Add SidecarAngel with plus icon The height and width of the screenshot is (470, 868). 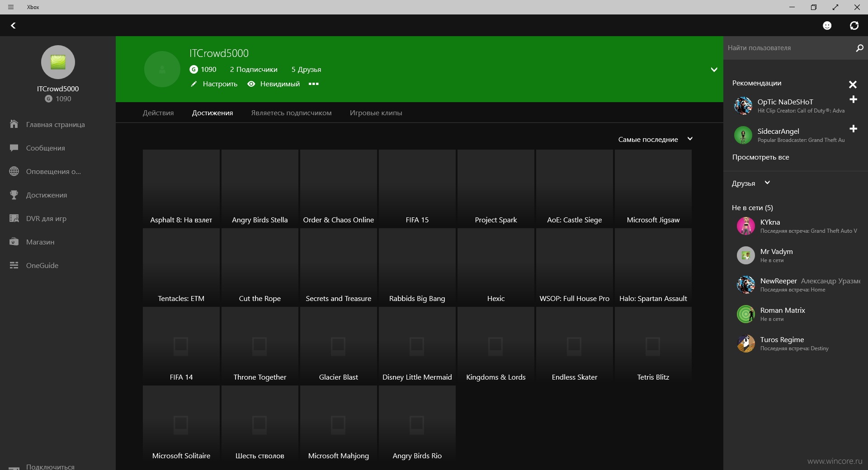click(x=853, y=129)
